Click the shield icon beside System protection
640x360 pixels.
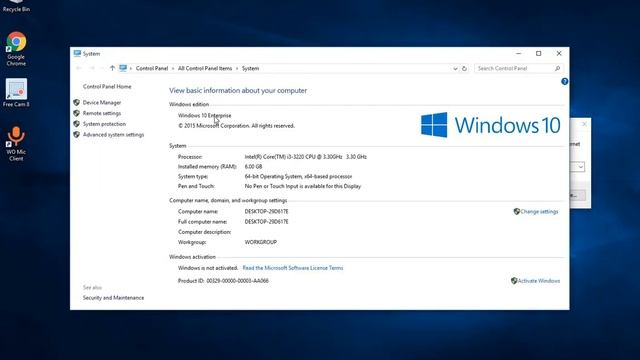pos(76,124)
